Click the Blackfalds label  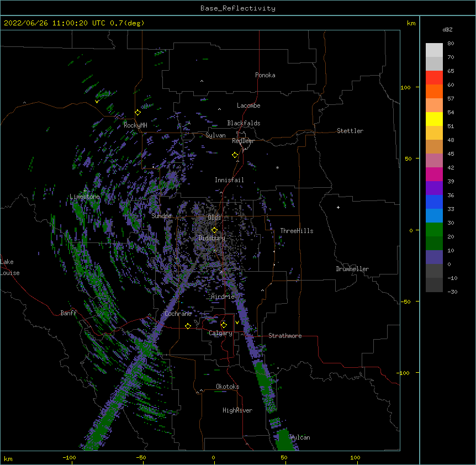[x=244, y=123]
